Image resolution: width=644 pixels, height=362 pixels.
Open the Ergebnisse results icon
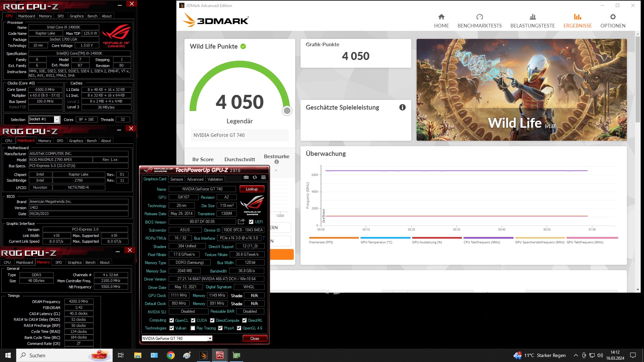578,17
